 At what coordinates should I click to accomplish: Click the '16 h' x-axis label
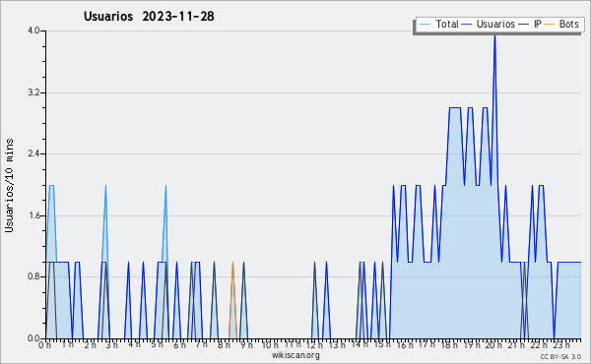click(405, 345)
